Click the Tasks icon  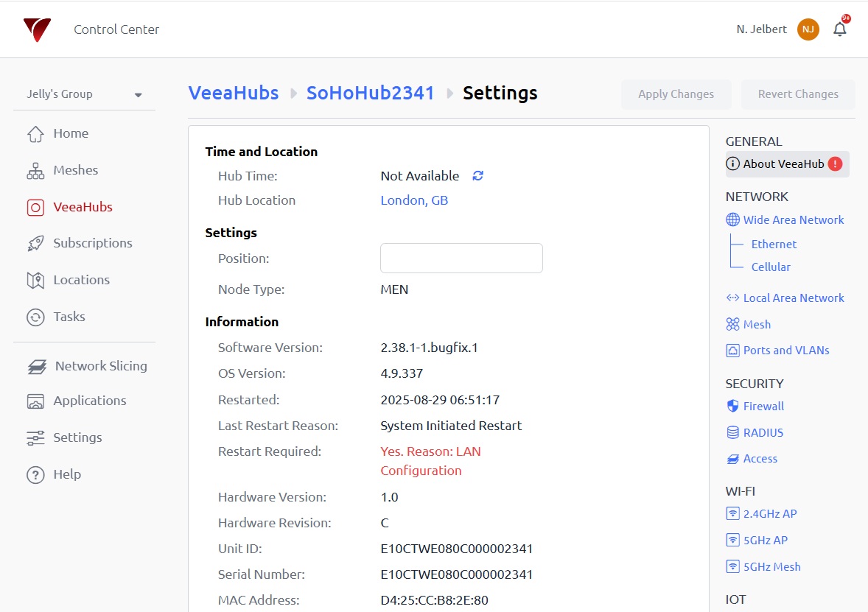coord(35,317)
